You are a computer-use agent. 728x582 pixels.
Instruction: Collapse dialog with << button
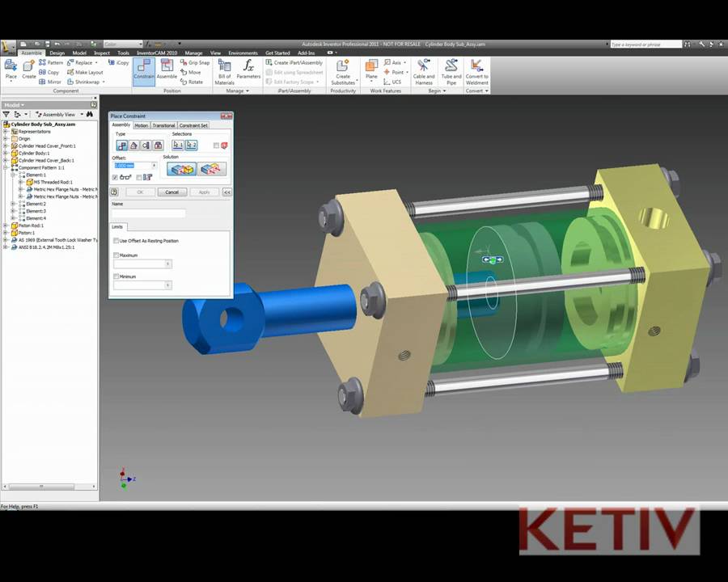(227, 192)
